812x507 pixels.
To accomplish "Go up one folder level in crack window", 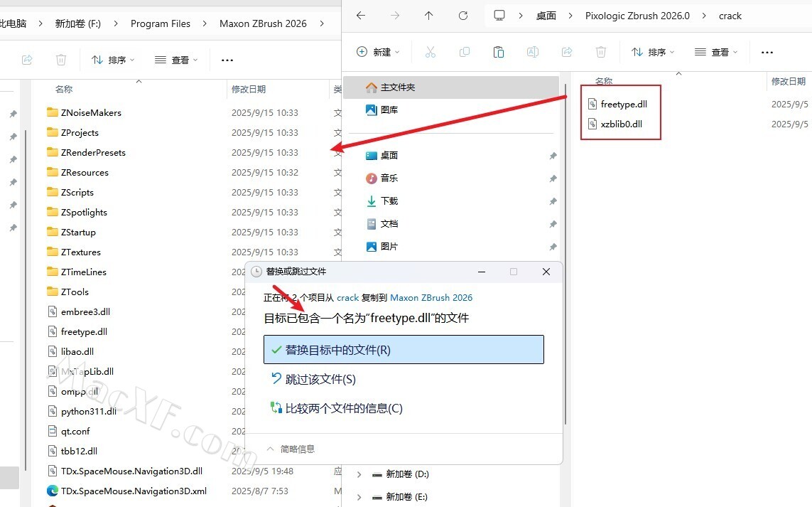I will click(x=429, y=16).
